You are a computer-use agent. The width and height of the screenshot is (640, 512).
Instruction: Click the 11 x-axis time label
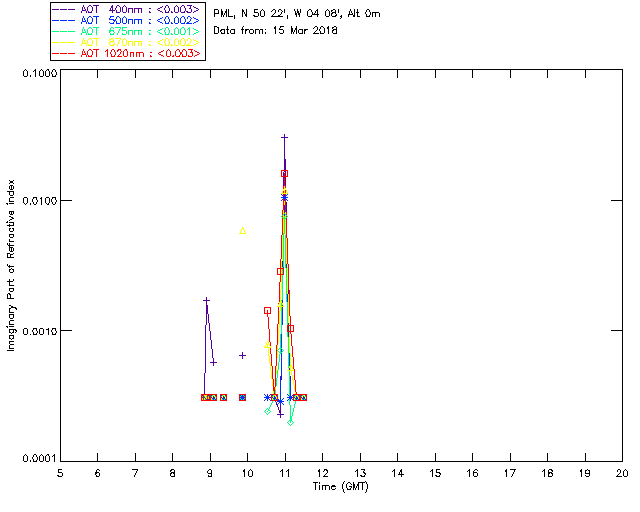285,474
